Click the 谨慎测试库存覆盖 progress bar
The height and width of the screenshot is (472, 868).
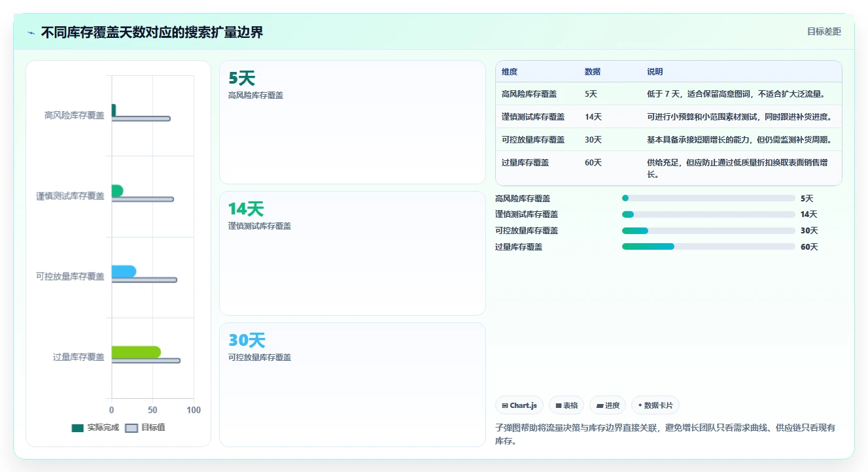(x=708, y=214)
